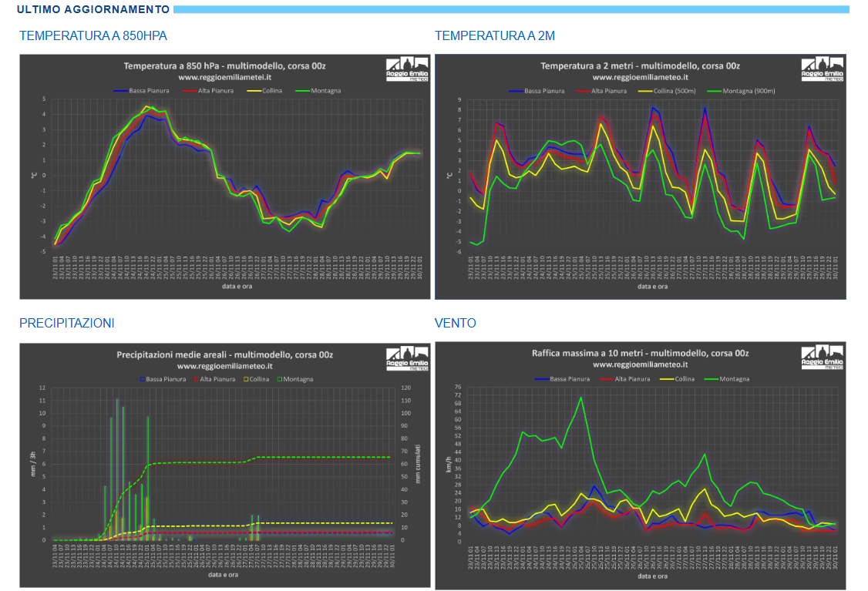
Task: Select the ULTIMO AGGIORNAMENTO section title
Action: [x=93, y=10]
